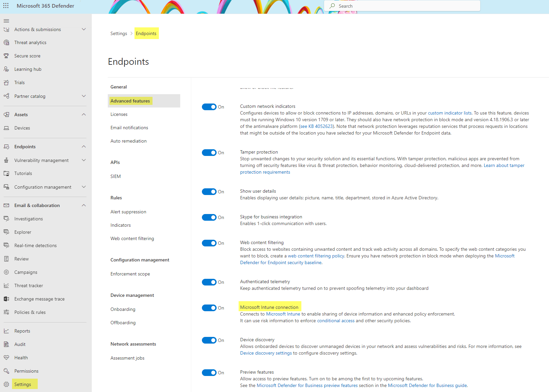Screen dimensions: 549x392
Task: Click the Threat analytics icon
Action: tap(6, 42)
